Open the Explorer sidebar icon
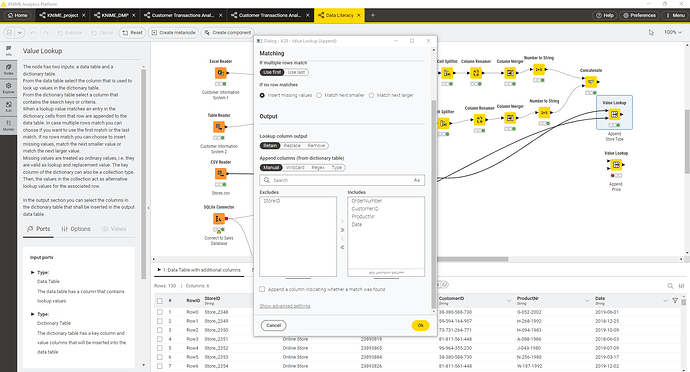The height and width of the screenshot is (372, 690). [x=8, y=88]
